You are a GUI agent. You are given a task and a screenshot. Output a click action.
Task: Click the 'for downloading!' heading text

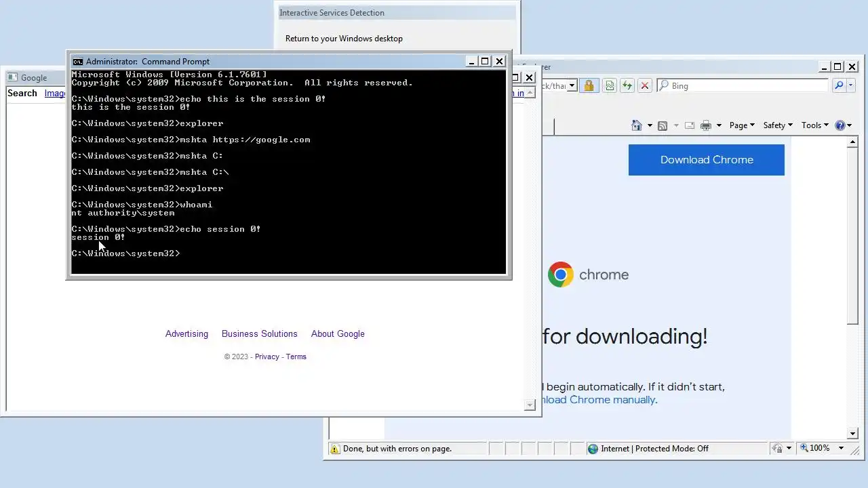(625, 336)
